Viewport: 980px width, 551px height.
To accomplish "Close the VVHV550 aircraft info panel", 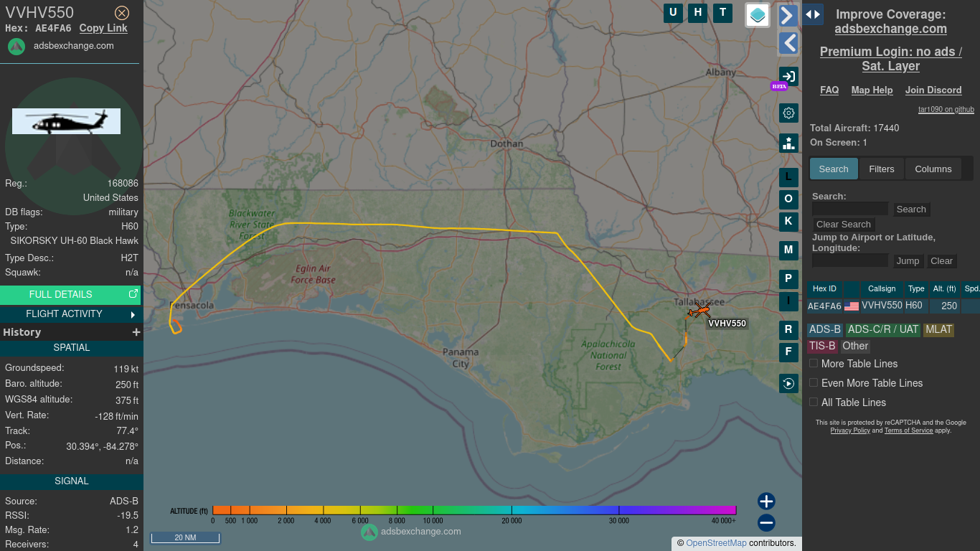I will 122,13.
